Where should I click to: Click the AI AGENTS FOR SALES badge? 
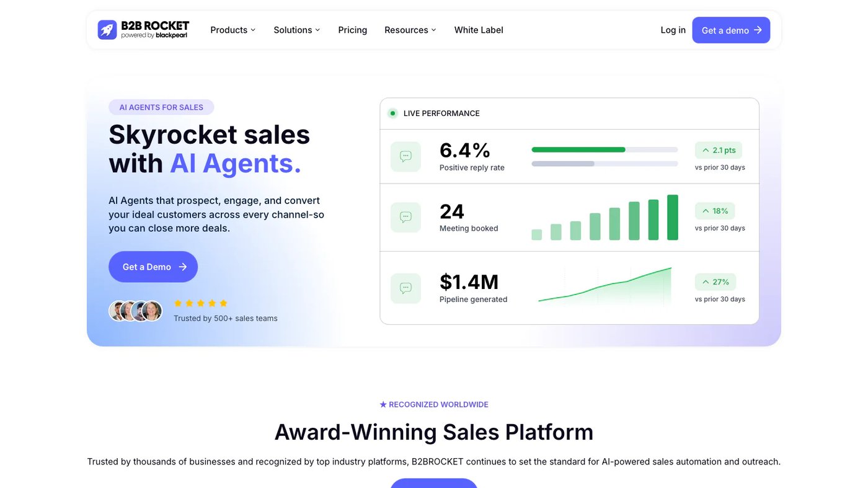[161, 107]
